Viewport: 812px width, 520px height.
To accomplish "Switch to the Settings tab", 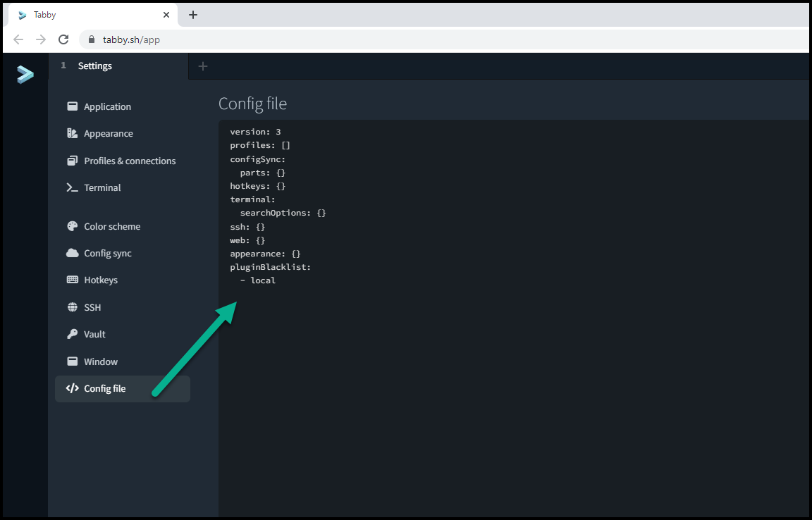I will 94,66.
